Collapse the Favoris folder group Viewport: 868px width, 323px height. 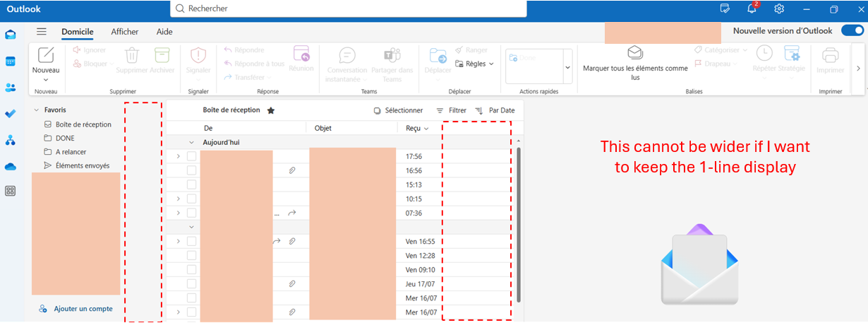click(37, 110)
